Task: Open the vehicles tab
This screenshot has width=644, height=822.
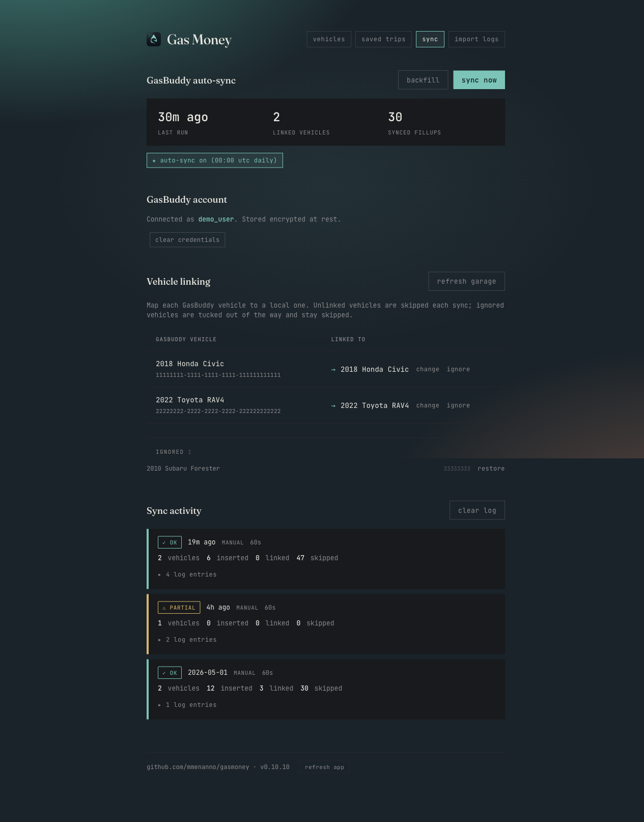Action: click(x=329, y=39)
